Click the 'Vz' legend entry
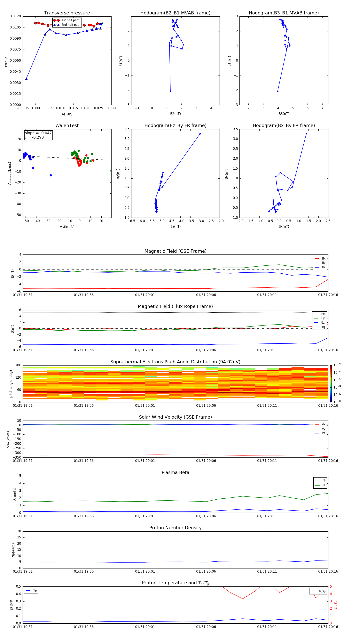 pos(320,433)
